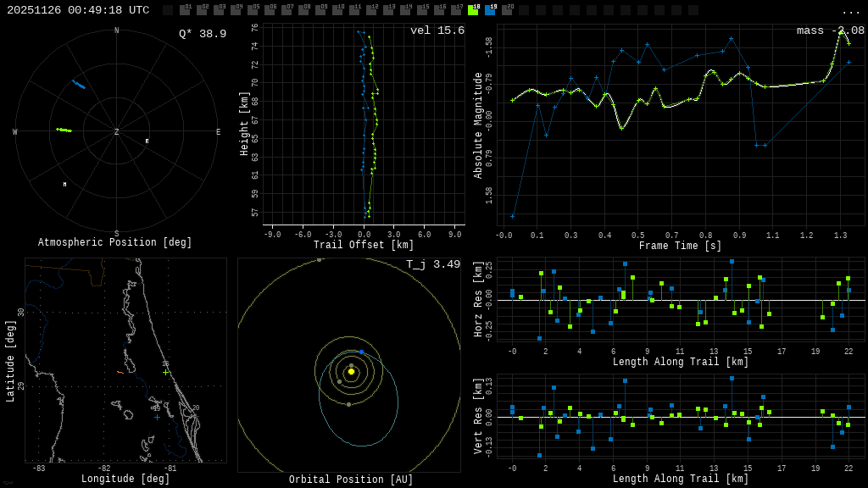This screenshot has height=488, width=868.
Task: Click the 'vel 15.6' velocity readout
Action: [x=437, y=30]
